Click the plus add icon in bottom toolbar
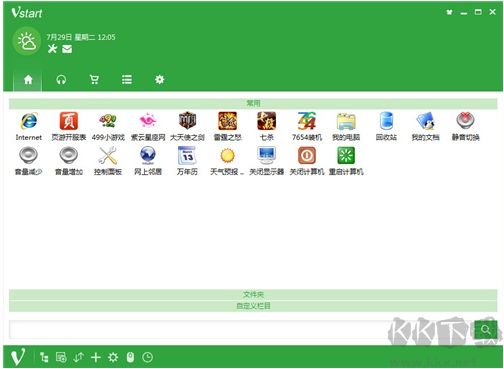Screen dimensions: 504x369 (96, 357)
